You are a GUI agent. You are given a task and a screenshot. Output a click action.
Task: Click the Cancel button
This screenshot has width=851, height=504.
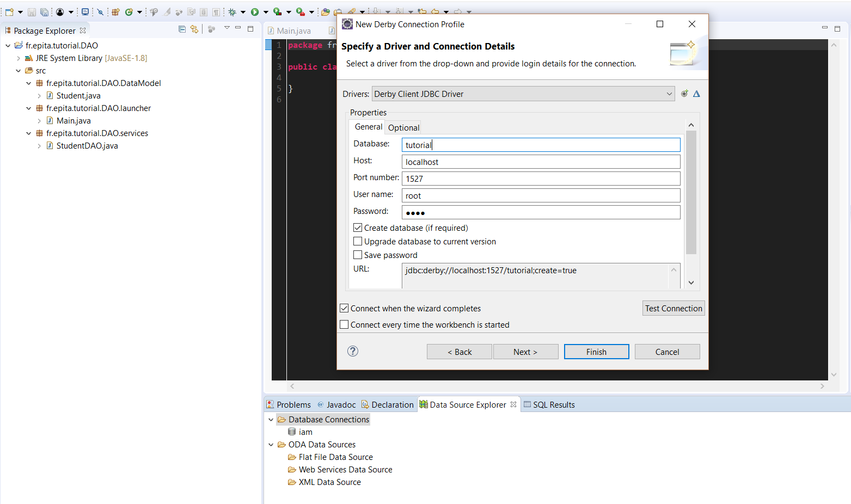(x=667, y=352)
